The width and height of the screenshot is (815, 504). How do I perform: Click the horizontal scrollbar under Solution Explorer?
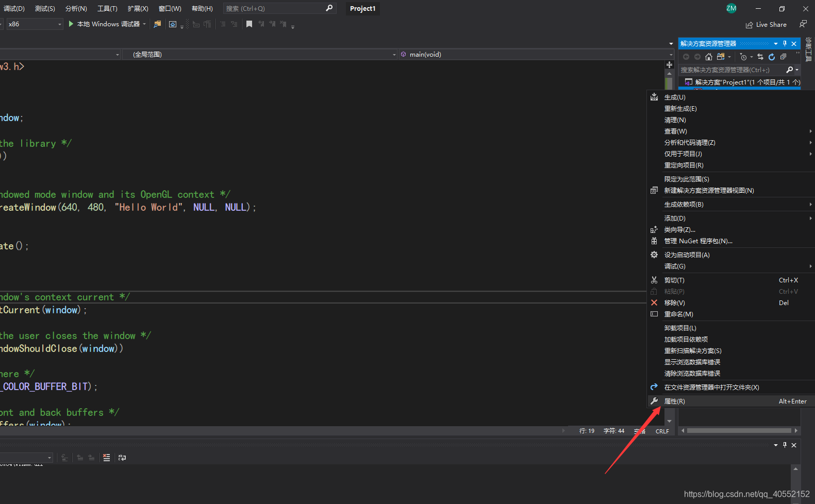(739, 430)
